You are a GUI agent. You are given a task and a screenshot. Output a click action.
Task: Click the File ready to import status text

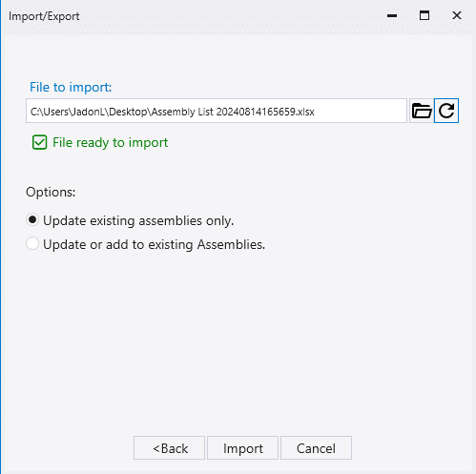(110, 142)
